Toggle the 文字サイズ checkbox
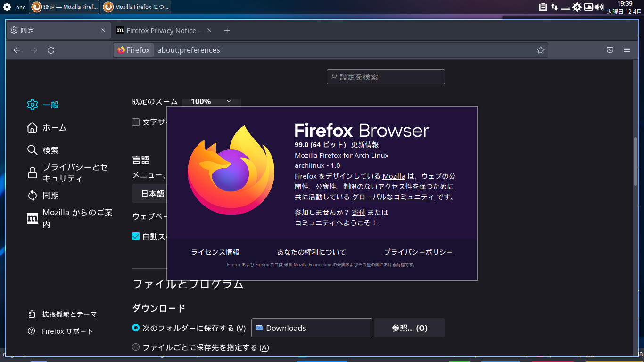This screenshot has height=362, width=644. (136, 122)
